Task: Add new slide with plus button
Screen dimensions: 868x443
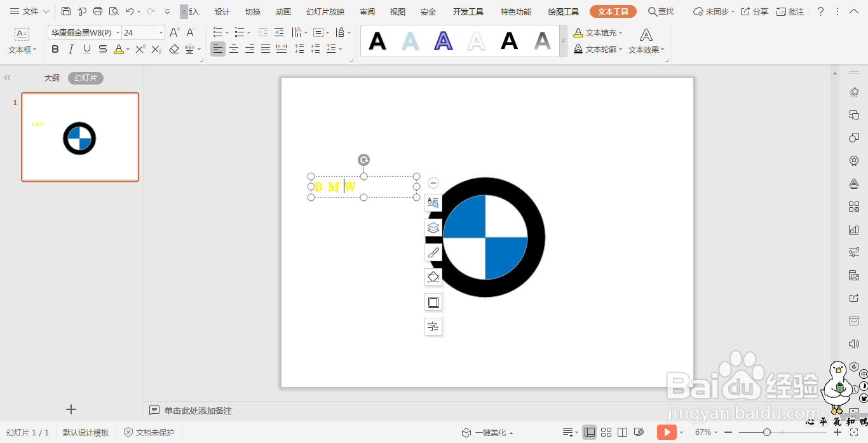Action: 71,409
